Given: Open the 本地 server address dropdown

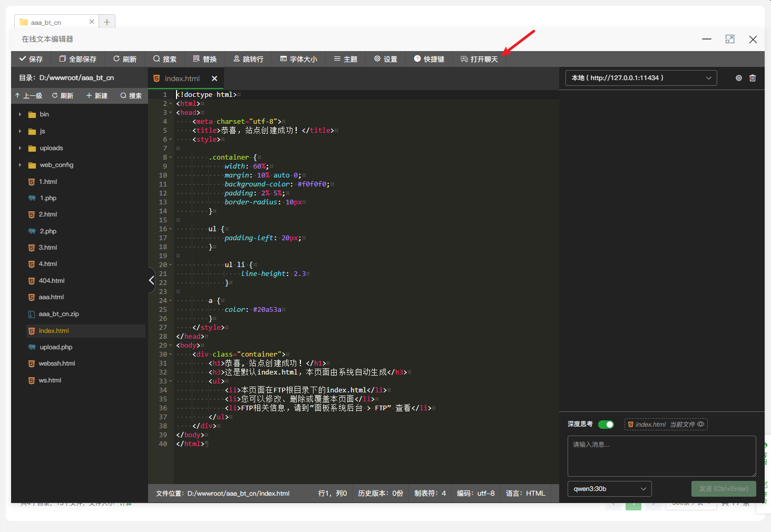Looking at the screenshot, I should click(x=641, y=78).
